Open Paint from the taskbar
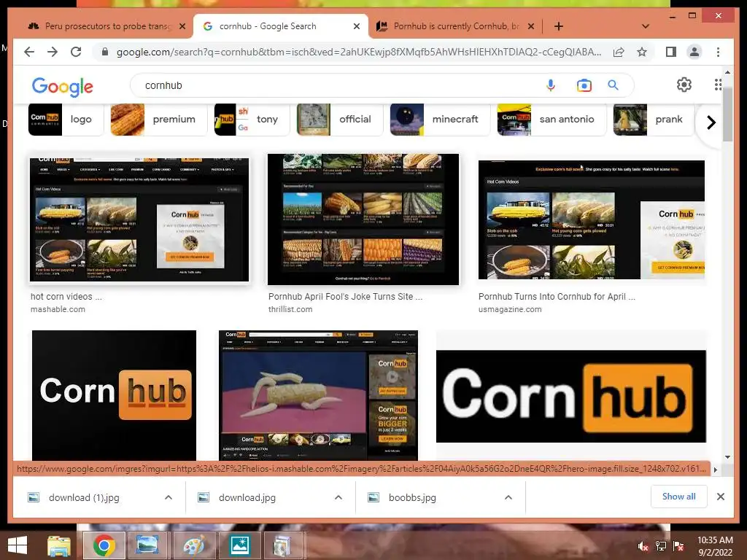 [193, 545]
